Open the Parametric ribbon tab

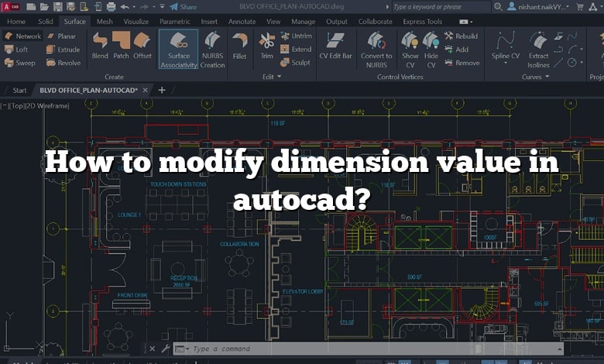(175, 22)
